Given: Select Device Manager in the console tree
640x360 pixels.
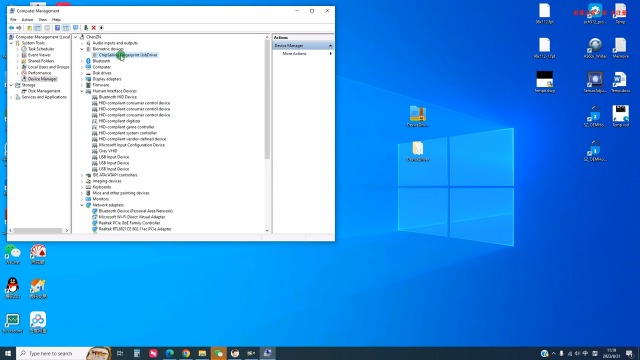Looking at the screenshot, I should [42, 79].
